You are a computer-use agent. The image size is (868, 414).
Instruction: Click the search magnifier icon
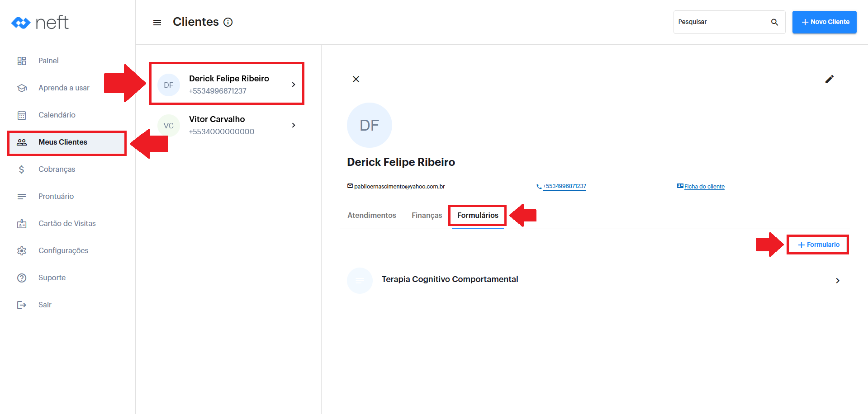(774, 22)
